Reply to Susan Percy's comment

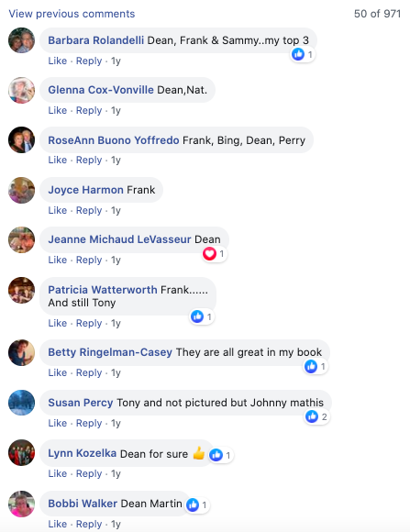click(x=89, y=423)
